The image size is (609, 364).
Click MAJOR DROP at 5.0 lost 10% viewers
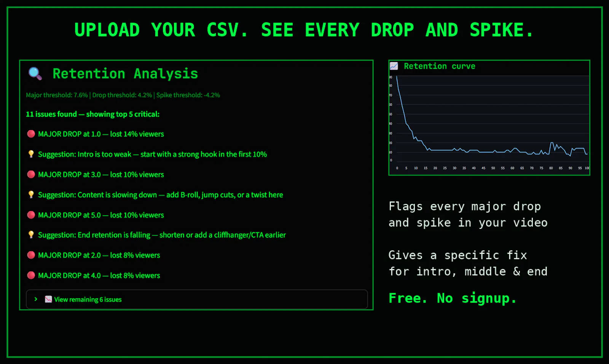(x=101, y=215)
